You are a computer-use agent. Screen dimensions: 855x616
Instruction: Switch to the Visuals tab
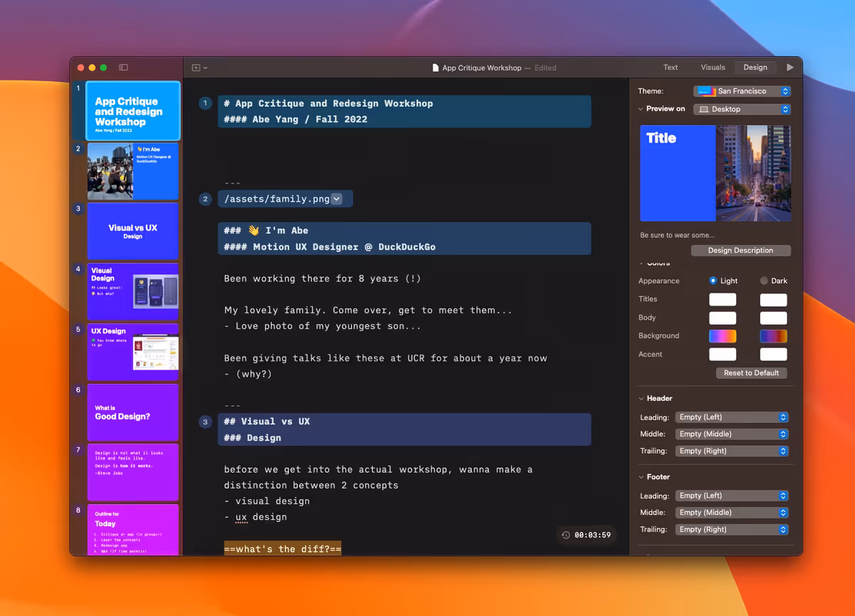[712, 67]
